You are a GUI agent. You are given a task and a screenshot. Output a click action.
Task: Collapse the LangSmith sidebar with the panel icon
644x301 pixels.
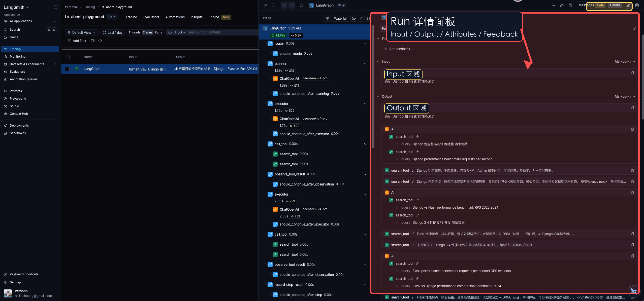(x=55, y=7)
